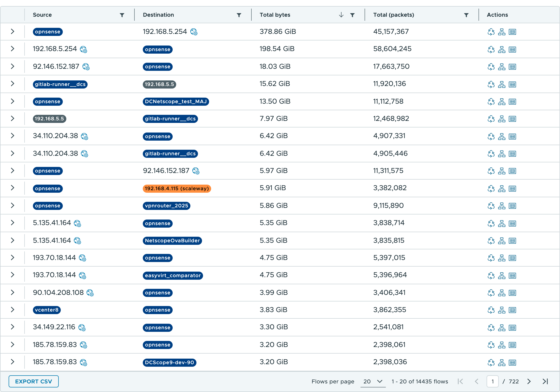Go to next page of flows
Screen dimensions: 560x392
pos(529,381)
